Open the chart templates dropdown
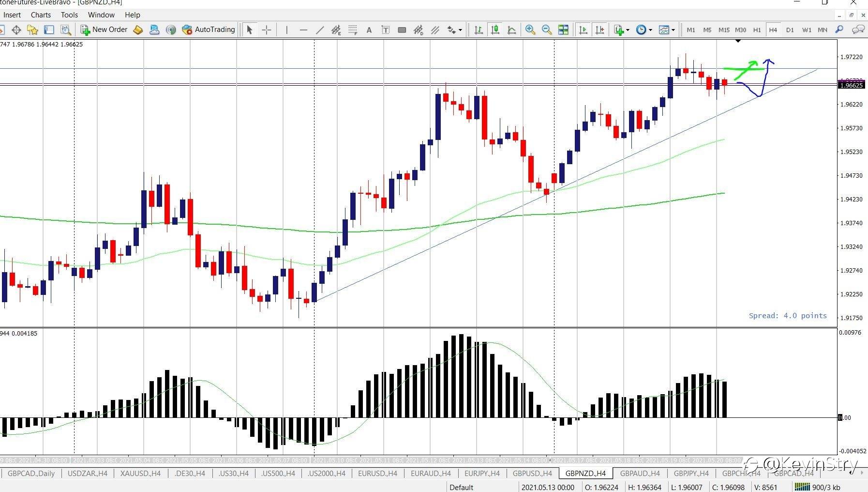The image size is (868, 492). point(667,30)
